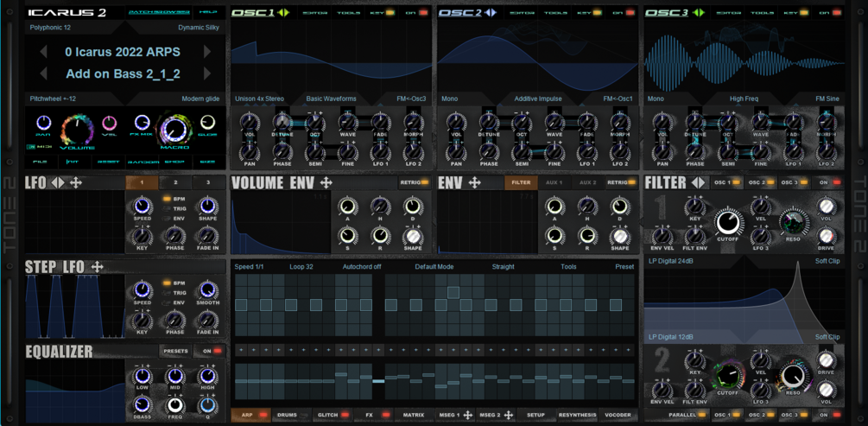This screenshot has height=426, width=868.
Task: Click the large MACRO knob
Action: coord(175,130)
